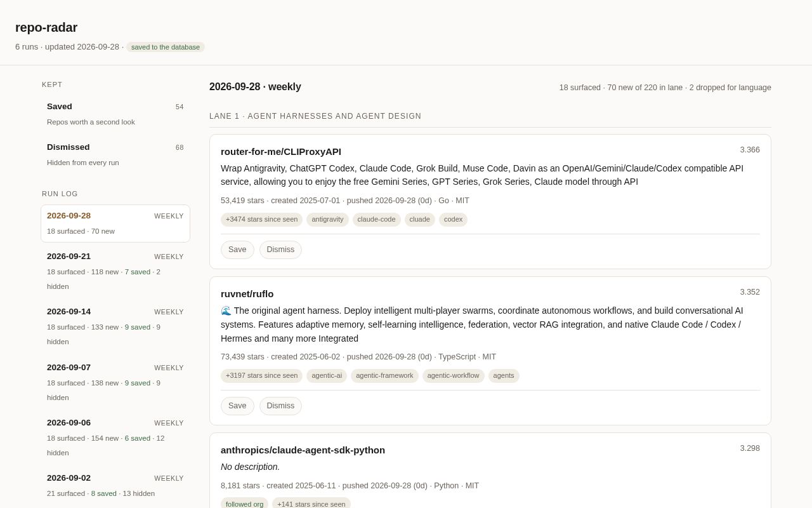Viewport: 812px width, 508px height.
Task: Click the claude-code topic tag
Action: [376, 220]
